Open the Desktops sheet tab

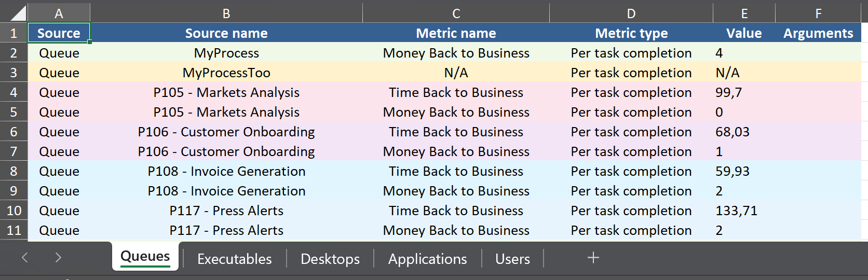pyautogui.click(x=330, y=259)
